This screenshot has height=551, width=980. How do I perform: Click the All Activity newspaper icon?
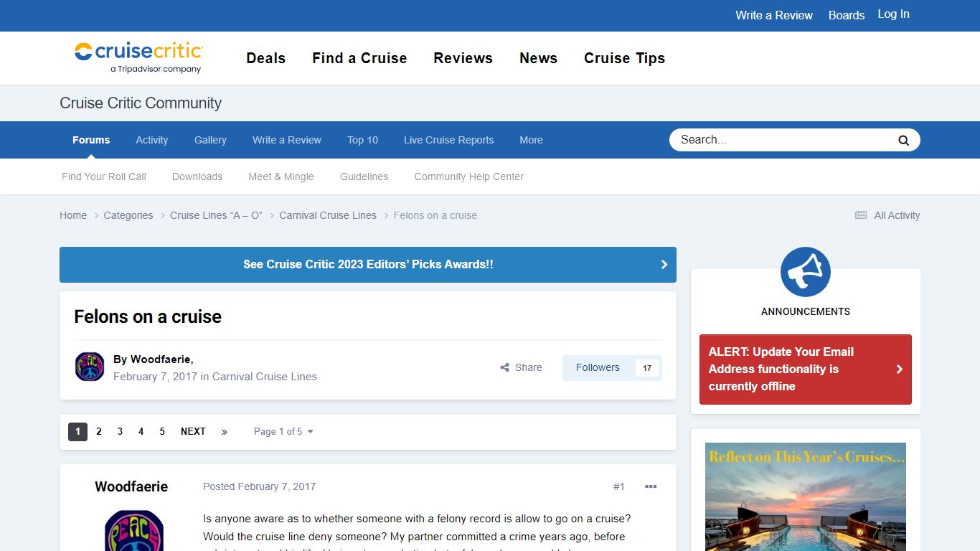click(x=861, y=215)
